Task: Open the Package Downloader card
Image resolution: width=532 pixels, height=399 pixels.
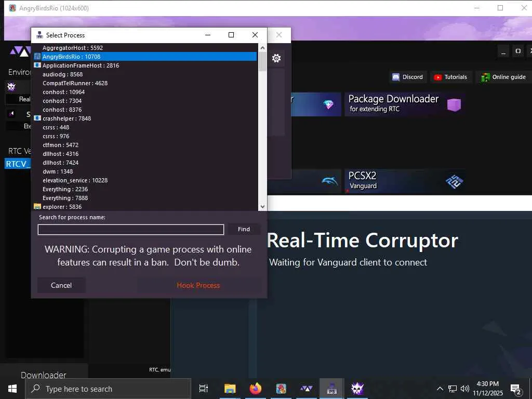Action: pyautogui.click(x=404, y=104)
